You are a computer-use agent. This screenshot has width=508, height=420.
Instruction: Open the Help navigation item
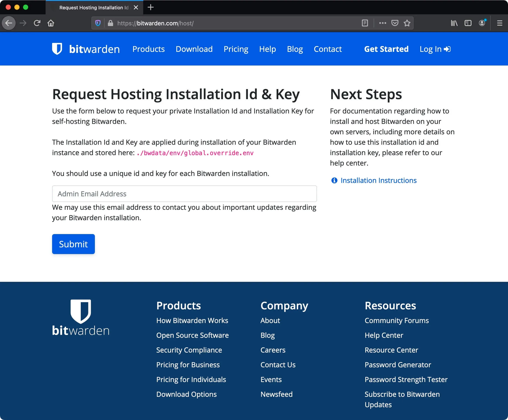tap(267, 49)
